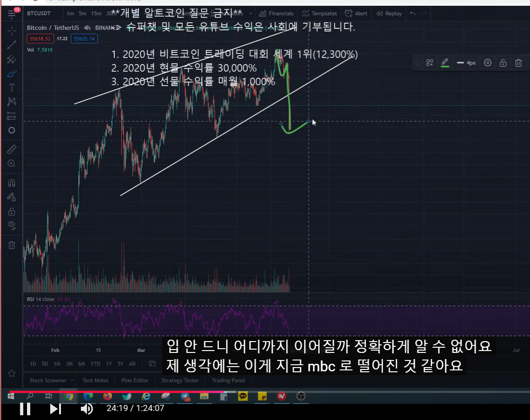Viewport: 530px width, 420px height.
Task: Switch to the 1m timeframe
Action: 70,14
